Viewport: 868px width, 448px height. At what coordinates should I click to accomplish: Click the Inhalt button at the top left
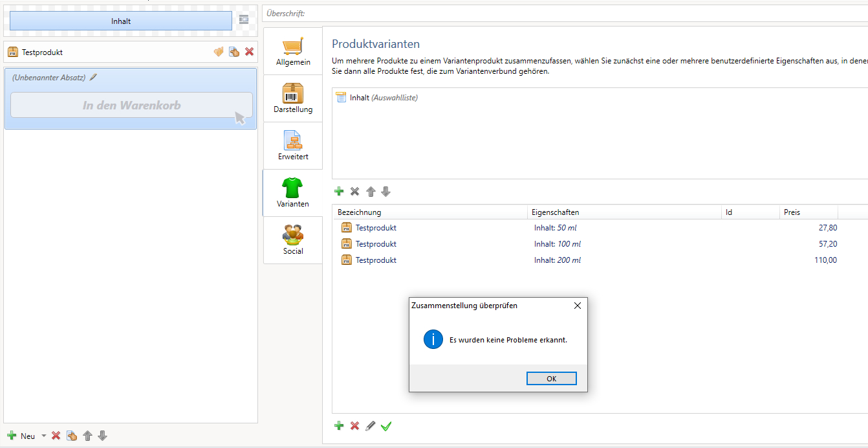coord(121,21)
